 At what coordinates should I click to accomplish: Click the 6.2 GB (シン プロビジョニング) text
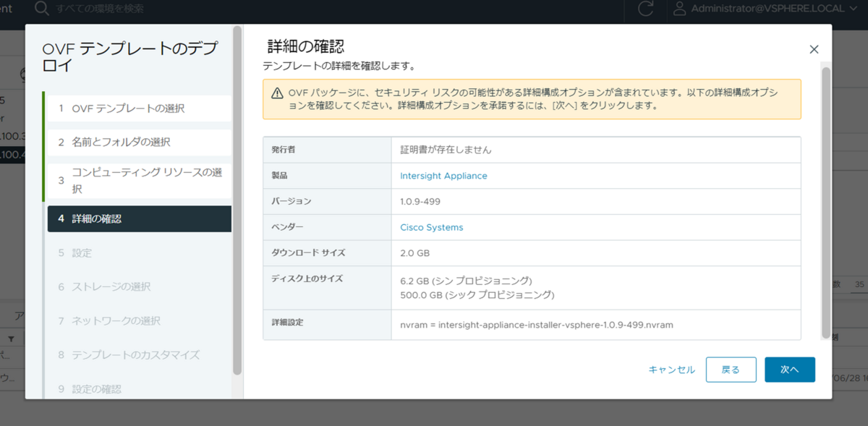[x=466, y=281]
